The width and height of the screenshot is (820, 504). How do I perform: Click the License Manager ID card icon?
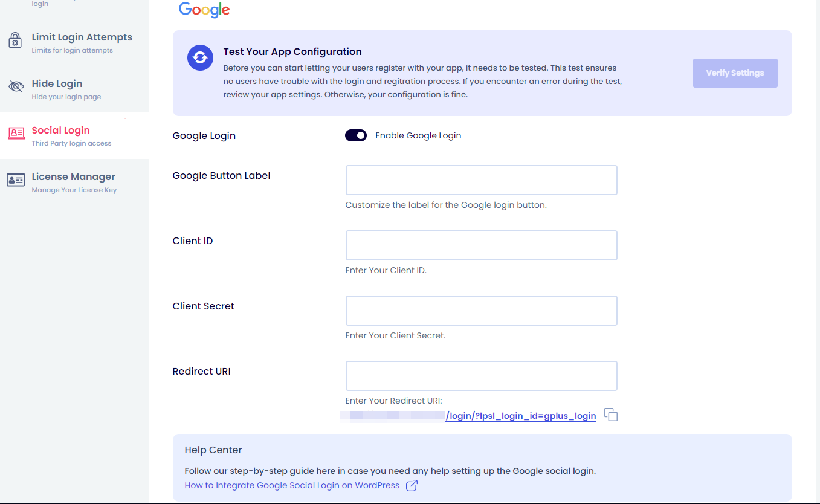(16, 180)
